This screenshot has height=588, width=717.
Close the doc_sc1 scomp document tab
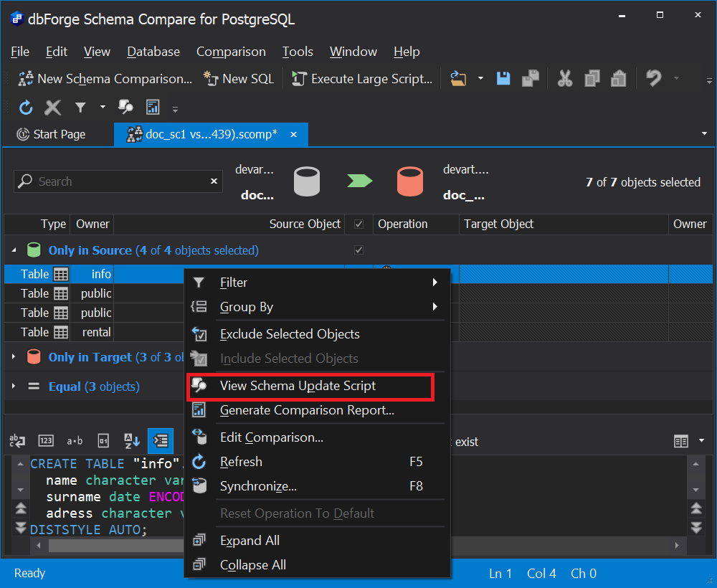click(x=293, y=134)
